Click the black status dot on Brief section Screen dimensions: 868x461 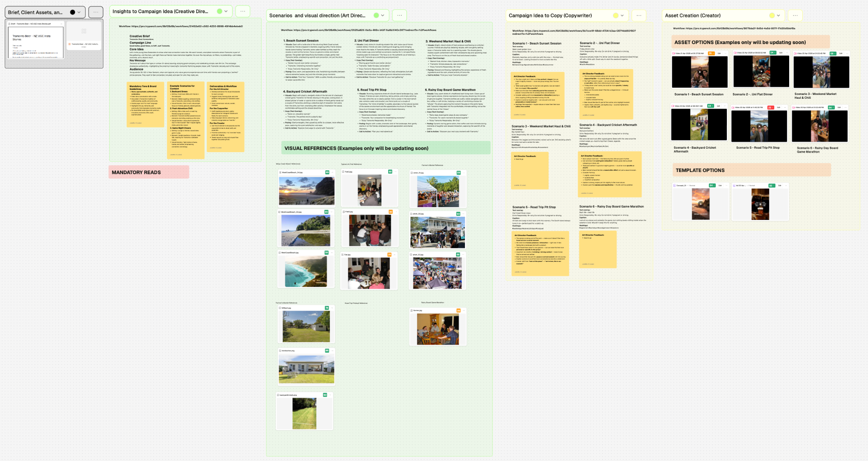click(72, 12)
